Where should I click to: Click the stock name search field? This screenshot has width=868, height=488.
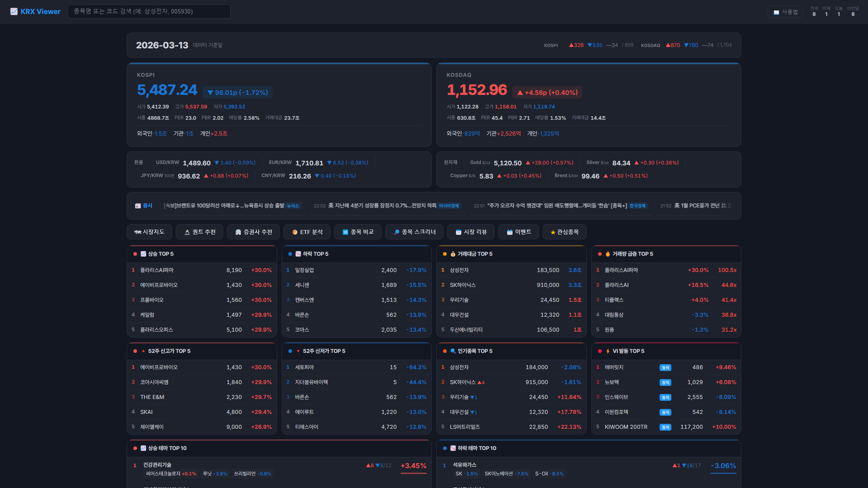pos(149,12)
